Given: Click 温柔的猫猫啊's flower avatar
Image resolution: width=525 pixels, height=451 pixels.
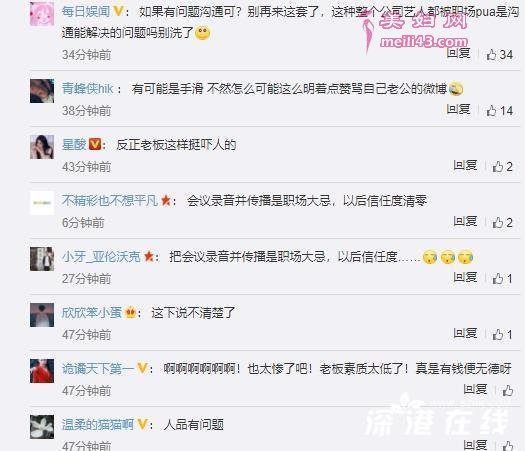Looking at the screenshot, I should coord(42,427).
